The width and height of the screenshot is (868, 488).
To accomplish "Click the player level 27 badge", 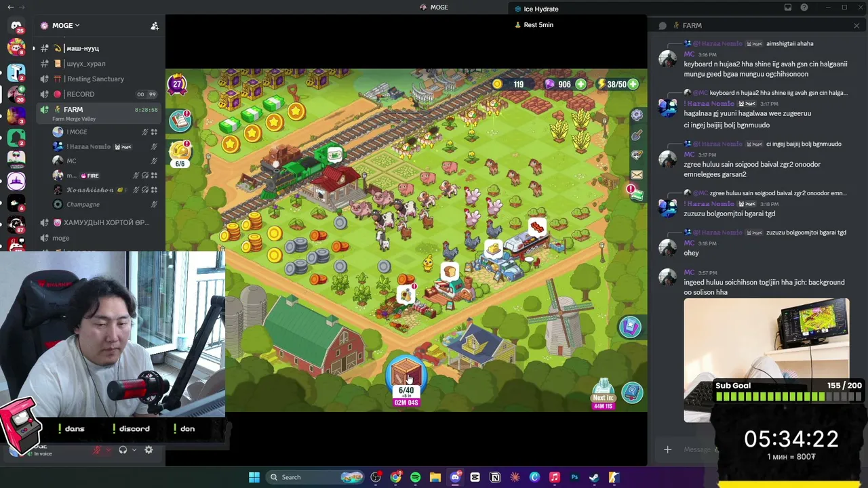I will point(177,85).
